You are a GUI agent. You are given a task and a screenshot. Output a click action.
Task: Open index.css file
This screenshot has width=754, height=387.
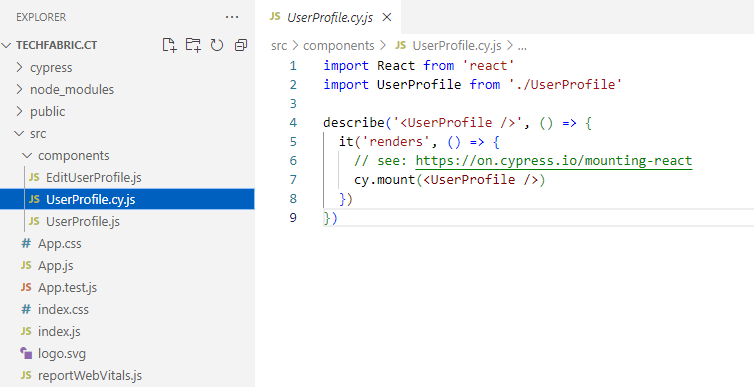pos(127,310)
